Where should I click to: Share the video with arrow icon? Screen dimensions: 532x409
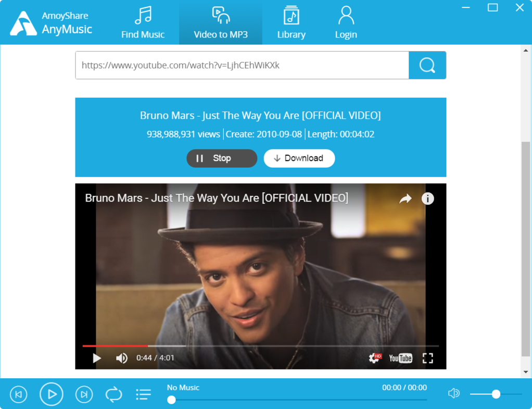[x=405, y=199]
